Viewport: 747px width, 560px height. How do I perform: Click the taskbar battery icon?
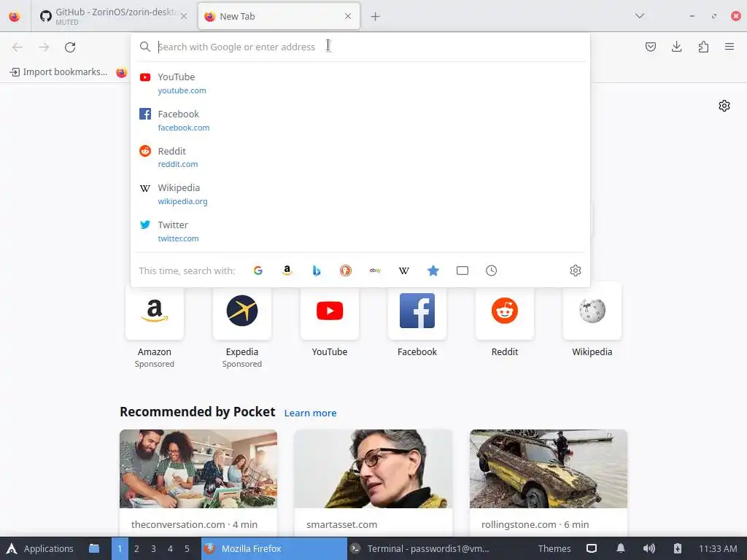678,548
